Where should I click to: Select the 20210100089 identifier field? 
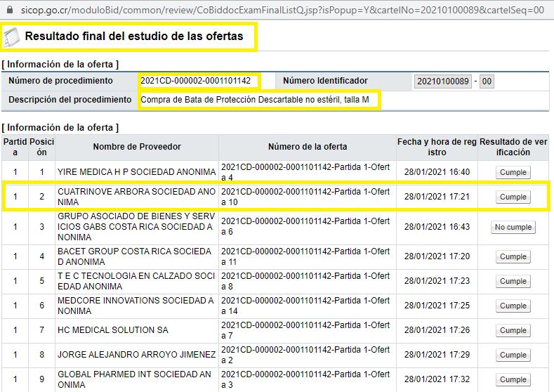(442, 81)
